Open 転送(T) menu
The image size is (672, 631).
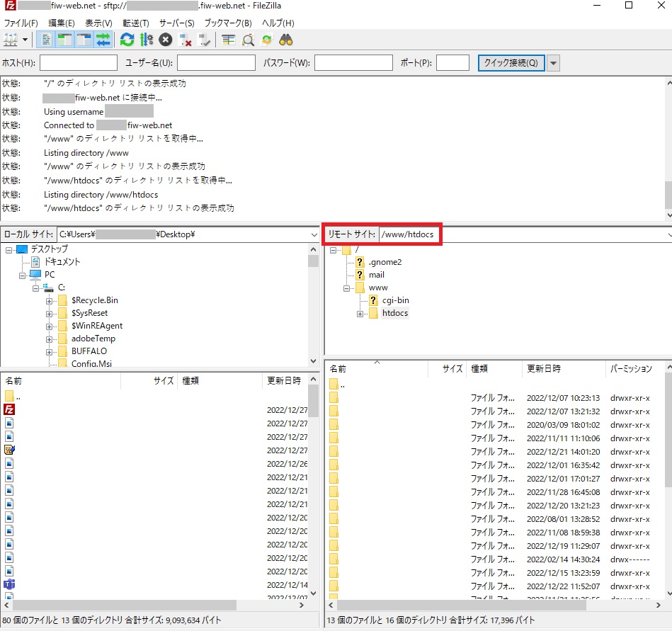[136, 23]
